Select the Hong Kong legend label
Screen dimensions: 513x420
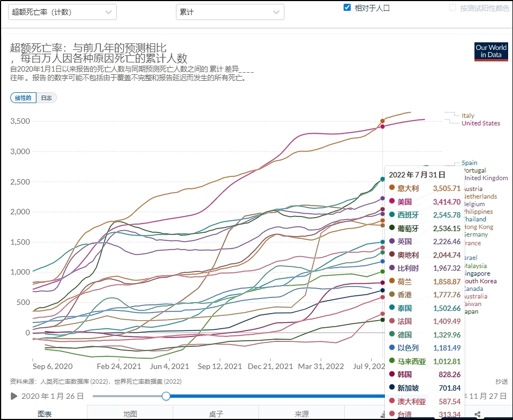pos(478,227)
